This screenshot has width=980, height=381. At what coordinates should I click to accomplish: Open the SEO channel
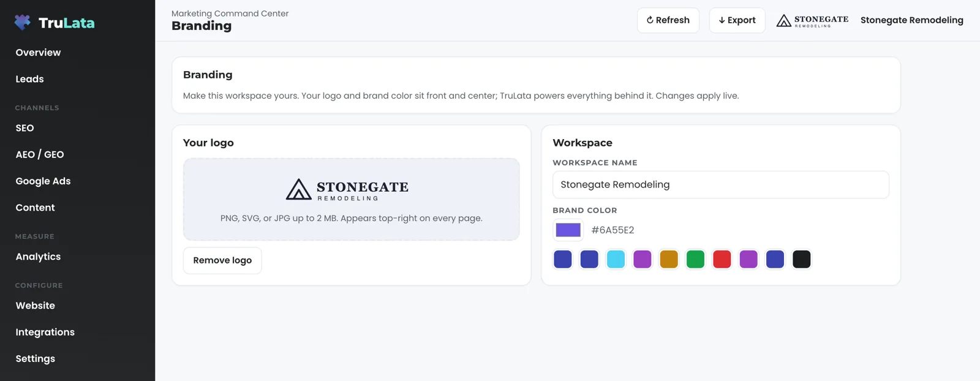(24, 128)
